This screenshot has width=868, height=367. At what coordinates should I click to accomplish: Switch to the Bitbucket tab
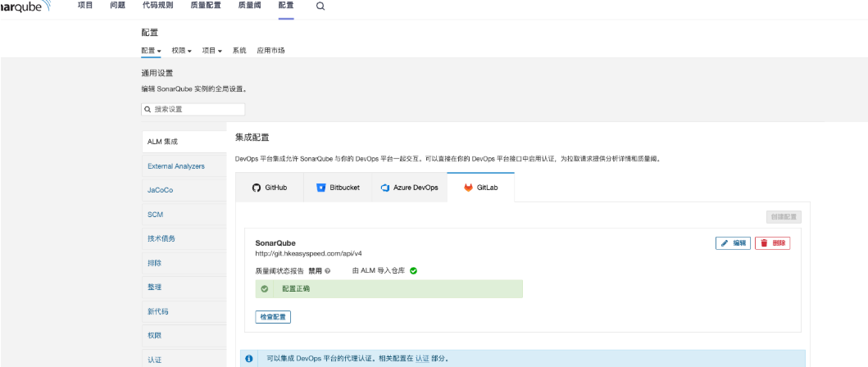[338, 188]
